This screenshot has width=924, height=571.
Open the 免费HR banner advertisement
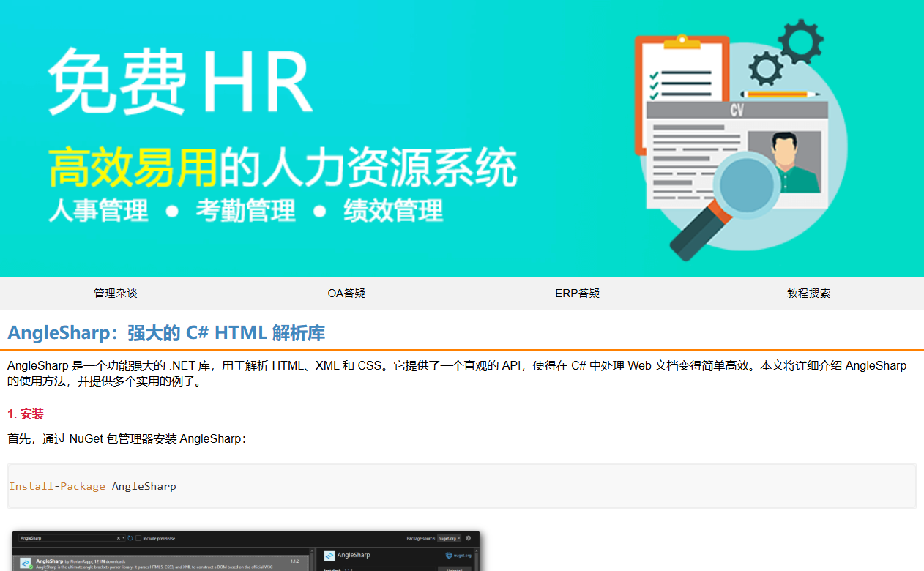point(462,138)
